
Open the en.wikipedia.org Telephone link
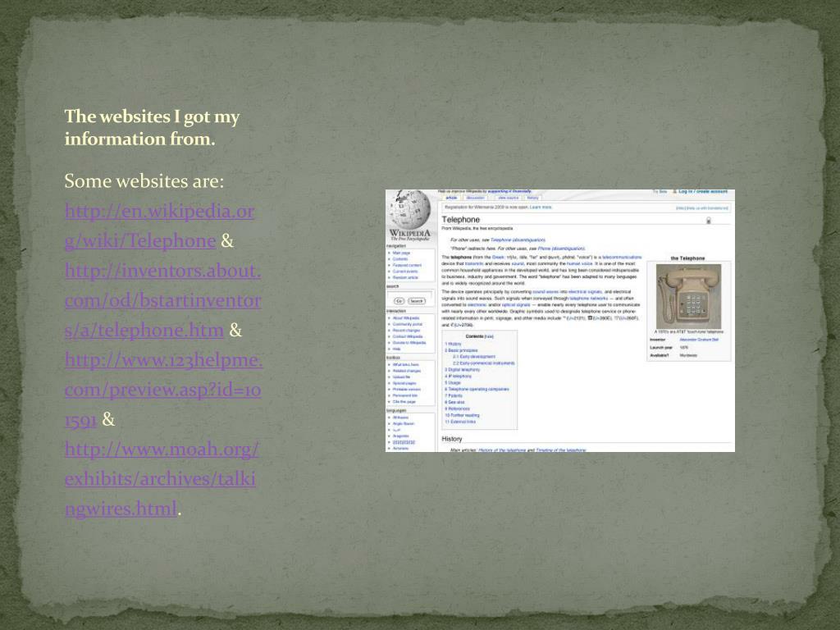(x=160, y=226)
